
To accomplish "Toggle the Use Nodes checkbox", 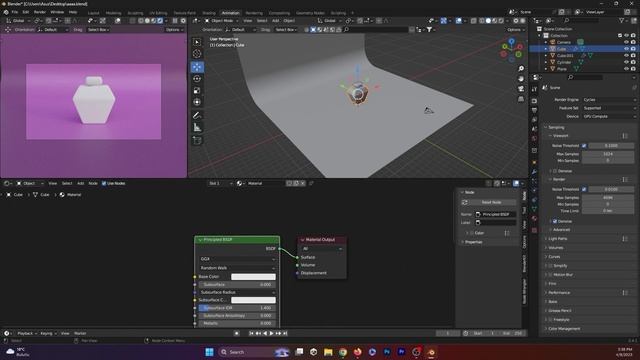I will coord(104,184).
